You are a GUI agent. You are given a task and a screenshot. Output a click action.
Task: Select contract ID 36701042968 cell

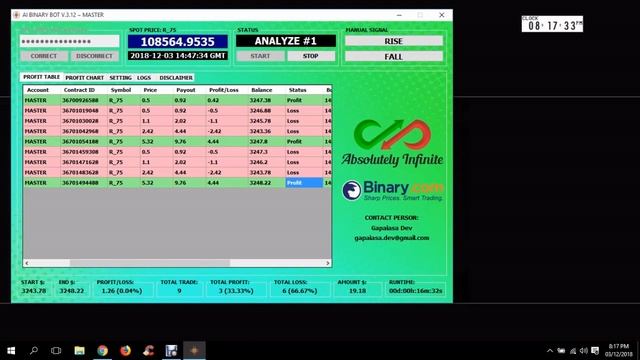83,131
